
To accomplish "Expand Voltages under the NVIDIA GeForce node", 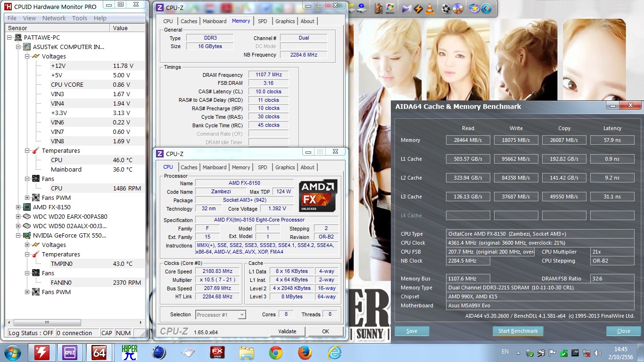I will 27,245.
